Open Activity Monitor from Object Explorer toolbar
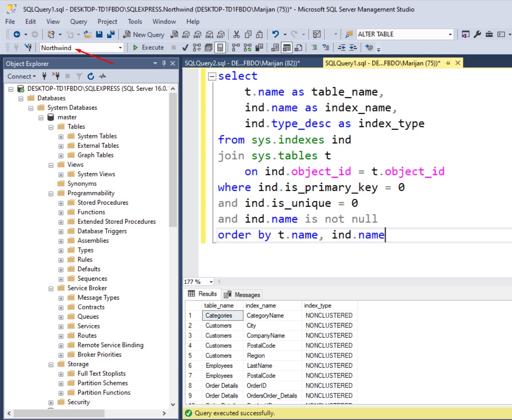This screenshot has height=420, width=512. [102, 76]
